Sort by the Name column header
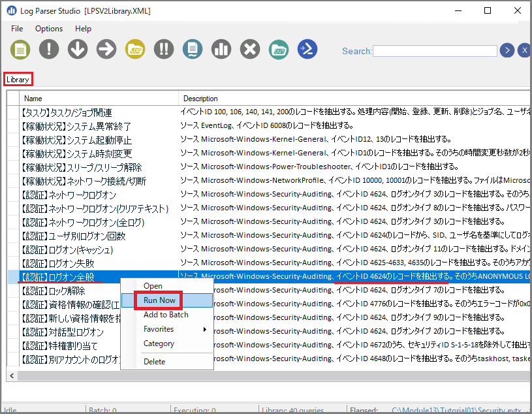532x414 pixels. [99, 99]
